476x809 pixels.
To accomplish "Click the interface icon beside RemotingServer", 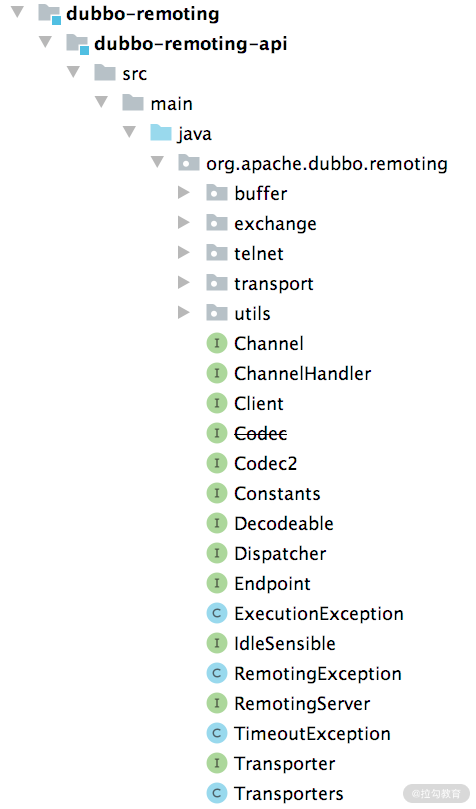I will tap(217, 704).
